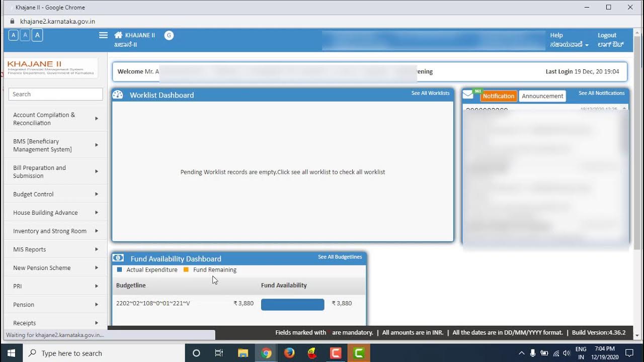This screenshot has width=644, height=362.
Task: Switch to Announcement tab
Action: pos(542,96)
